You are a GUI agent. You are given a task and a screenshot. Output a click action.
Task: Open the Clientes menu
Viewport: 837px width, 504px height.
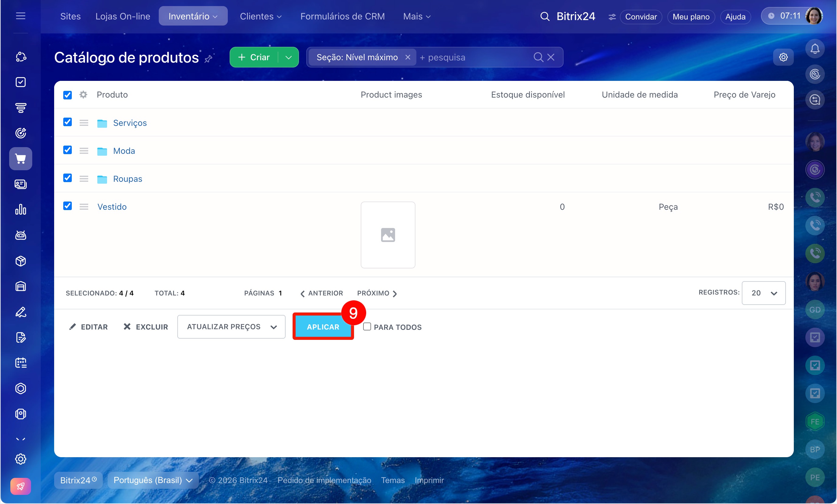[x=260, y=16]
